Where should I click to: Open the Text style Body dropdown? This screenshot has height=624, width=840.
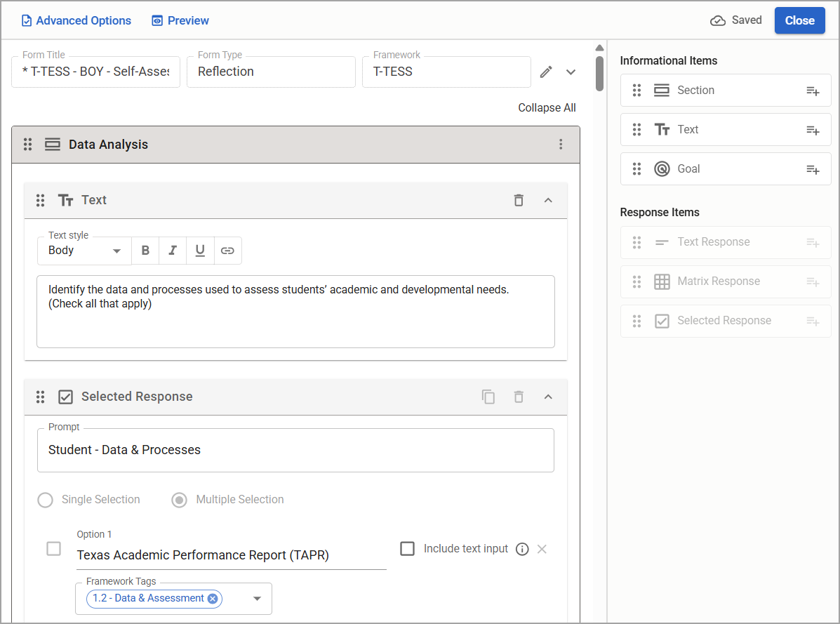point(85,251)
